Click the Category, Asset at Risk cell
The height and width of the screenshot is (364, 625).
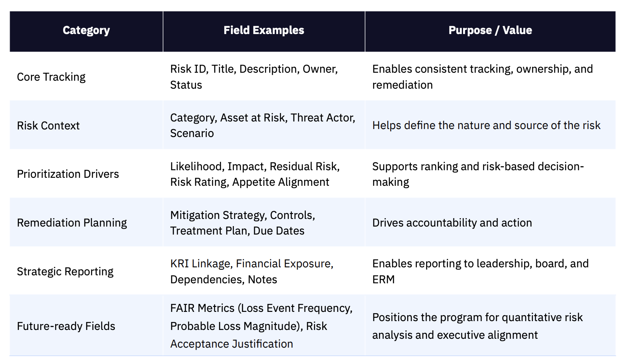pos(262,125)
